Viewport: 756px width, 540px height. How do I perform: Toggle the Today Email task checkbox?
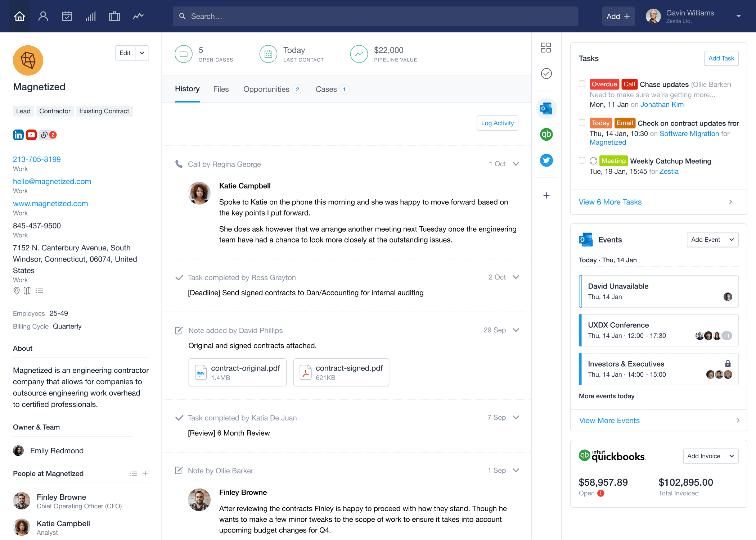[582, 123]
